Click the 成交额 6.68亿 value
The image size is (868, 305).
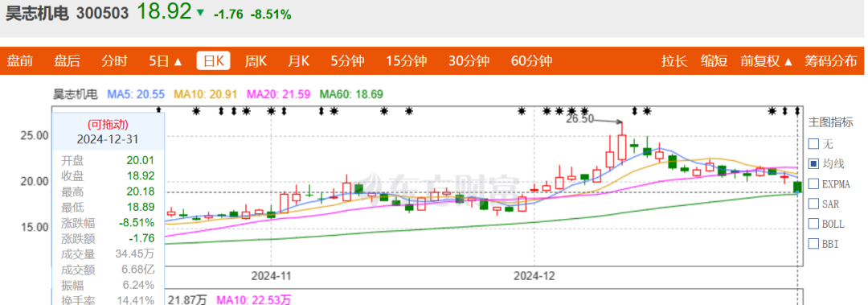[x=137, y=270]
